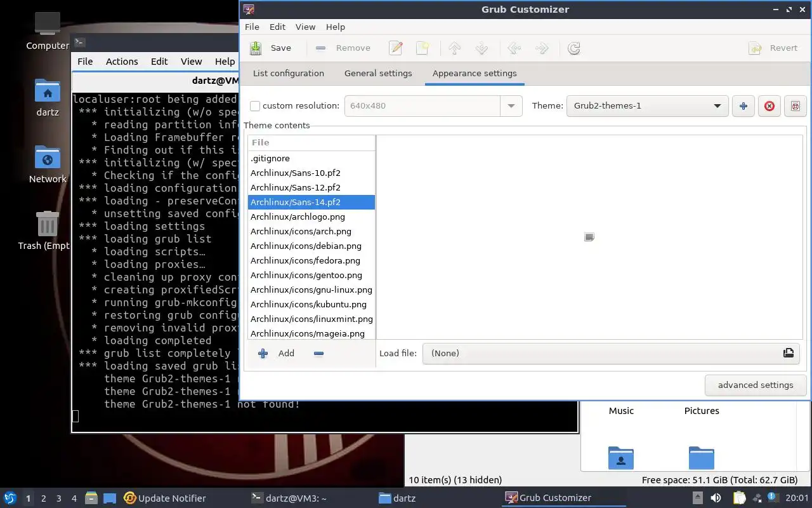
Task: Click the Revert toolbar button
Action: click(773, 48)
